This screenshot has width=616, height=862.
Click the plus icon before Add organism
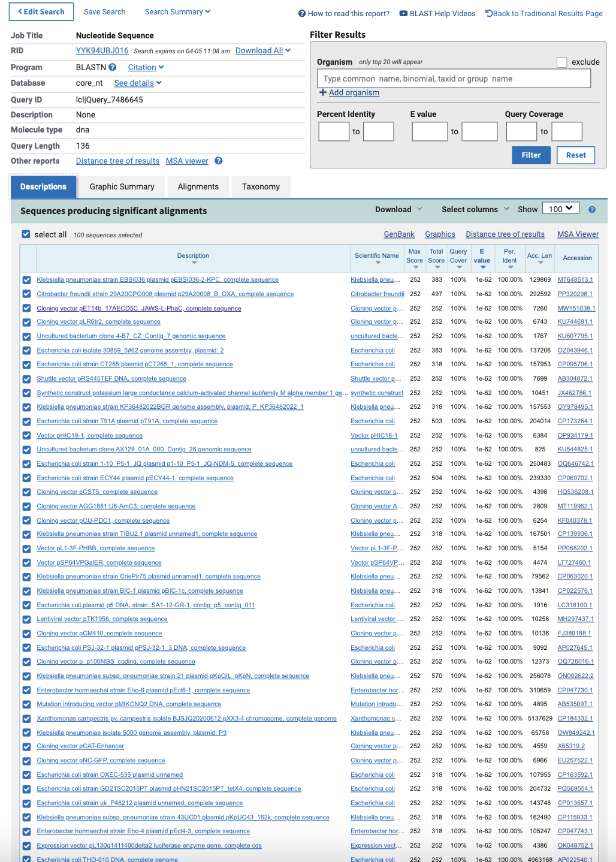323,92
